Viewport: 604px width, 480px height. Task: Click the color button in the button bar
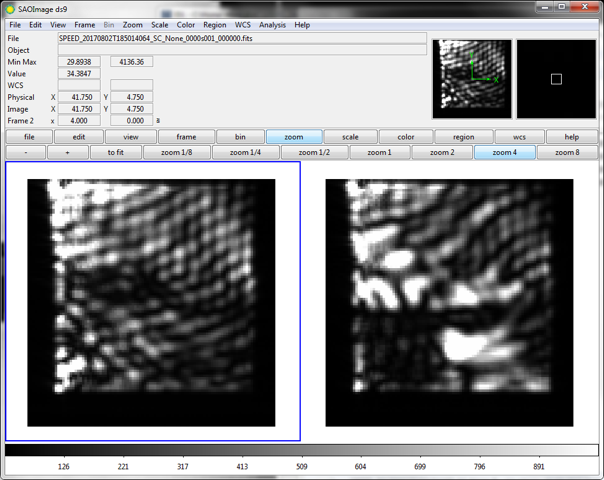pyautogui.click(x=406, y=137)
